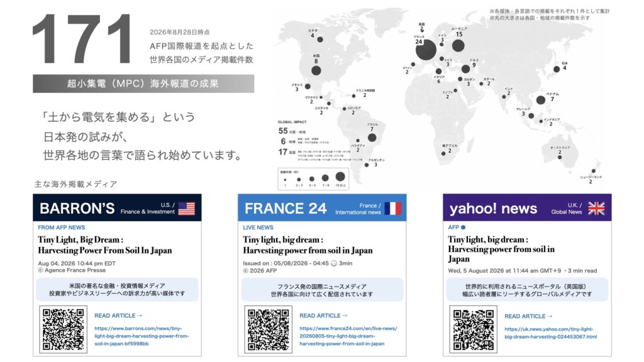Click the "© 2026 AFP" credit
Screen dimensions: 644x362
(260, 271)
